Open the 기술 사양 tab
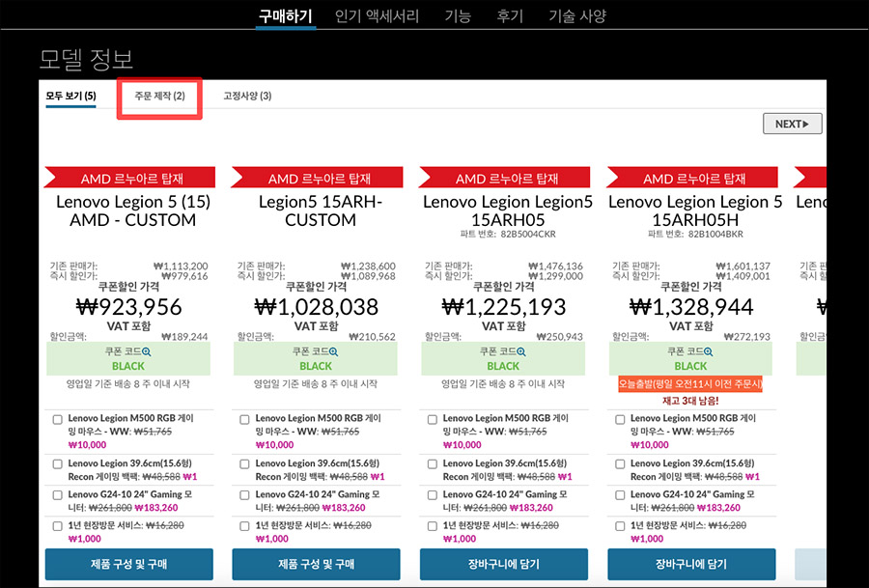This screenshot has height=588, width=869. click(577, 15)
